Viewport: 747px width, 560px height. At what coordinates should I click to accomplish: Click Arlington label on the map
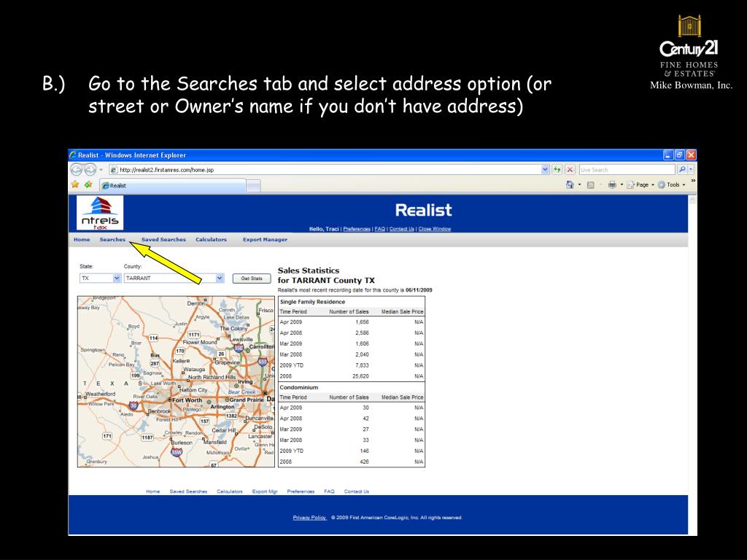[x=222, y=407]
